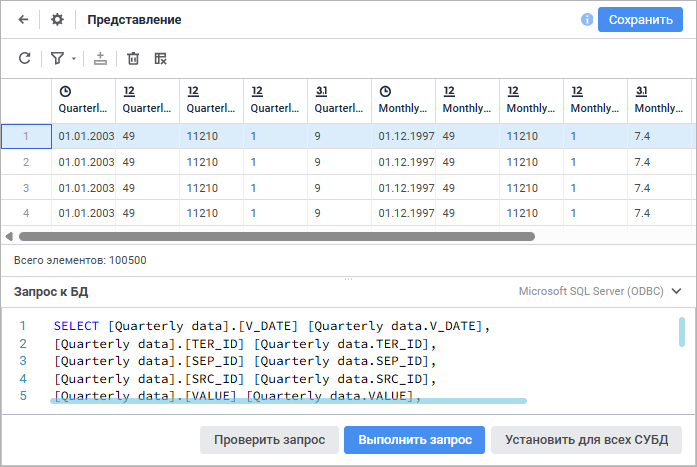This screenshot has width=697, height=467.
Task: Click the last Monthly real-number column header
Action: (660, 101)
